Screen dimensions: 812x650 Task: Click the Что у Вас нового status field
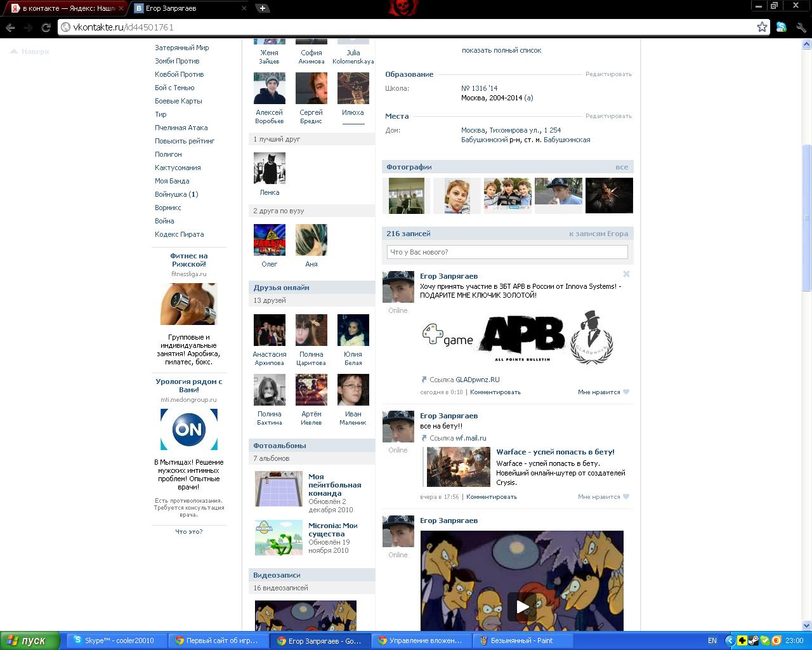[x=507, y=252]
